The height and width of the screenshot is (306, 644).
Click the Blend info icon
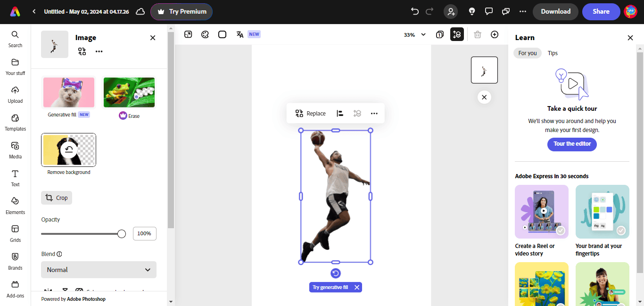(59, 254)
